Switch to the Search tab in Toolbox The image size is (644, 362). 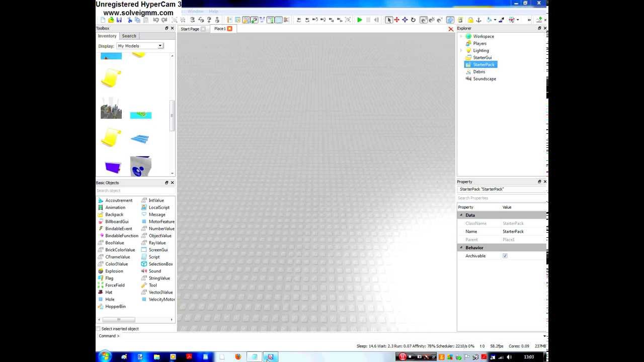tap(129, 36)
